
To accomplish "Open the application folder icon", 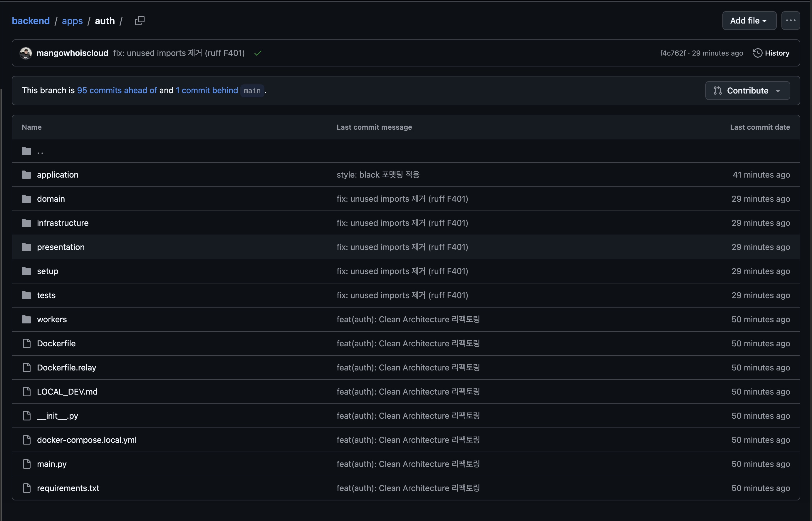I will tap(26, 175).
